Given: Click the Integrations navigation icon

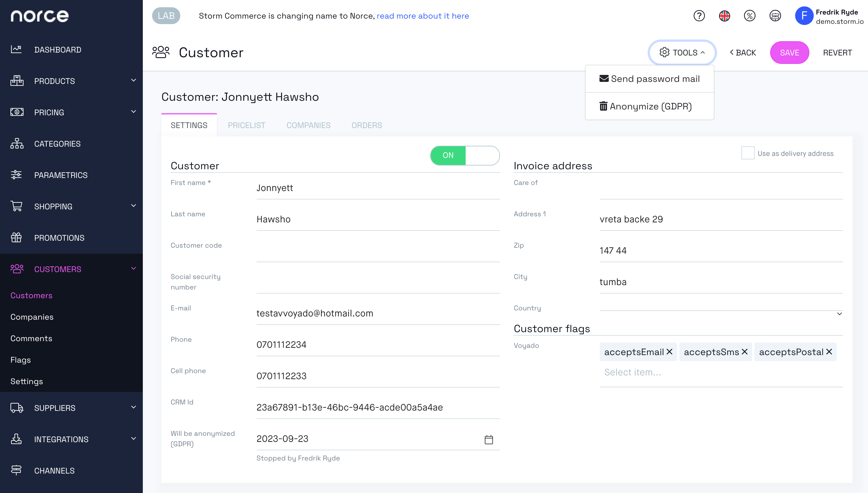Looking at the screenshot, I should (x=16, y=440).
